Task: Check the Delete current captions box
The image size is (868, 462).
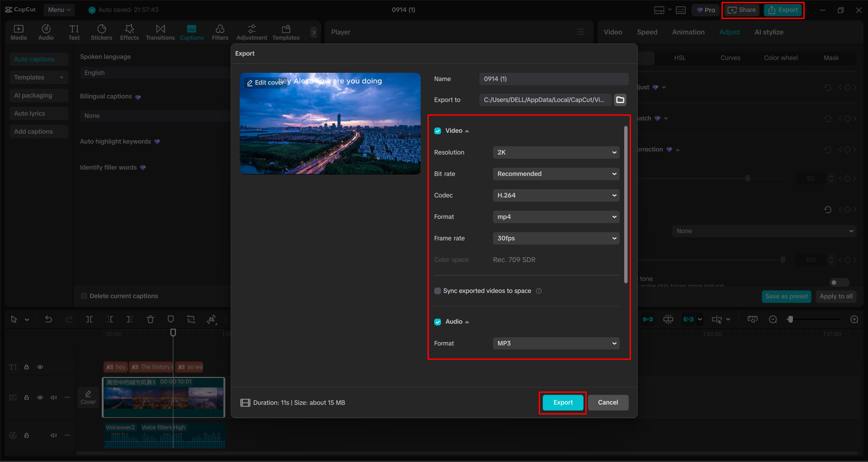Action: [x=84, y=296]
